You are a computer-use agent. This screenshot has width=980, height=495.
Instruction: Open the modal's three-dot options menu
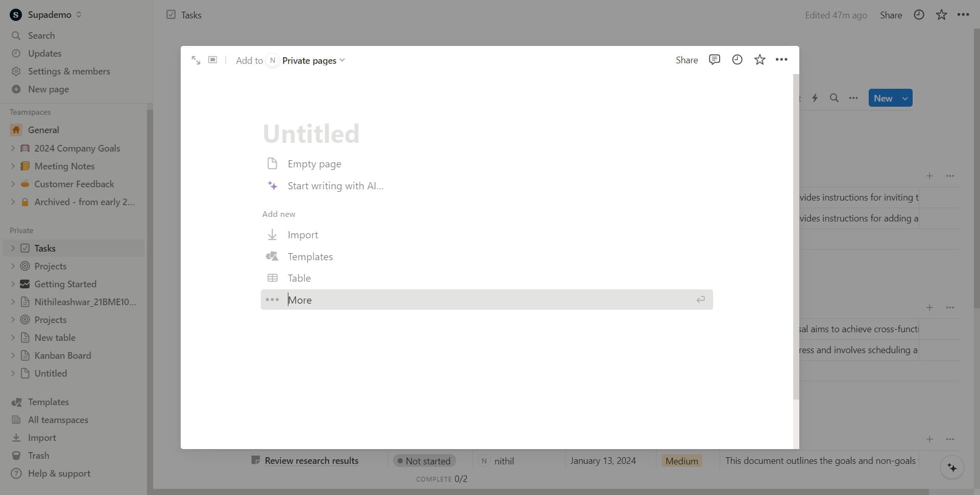(x=781, y=60)
